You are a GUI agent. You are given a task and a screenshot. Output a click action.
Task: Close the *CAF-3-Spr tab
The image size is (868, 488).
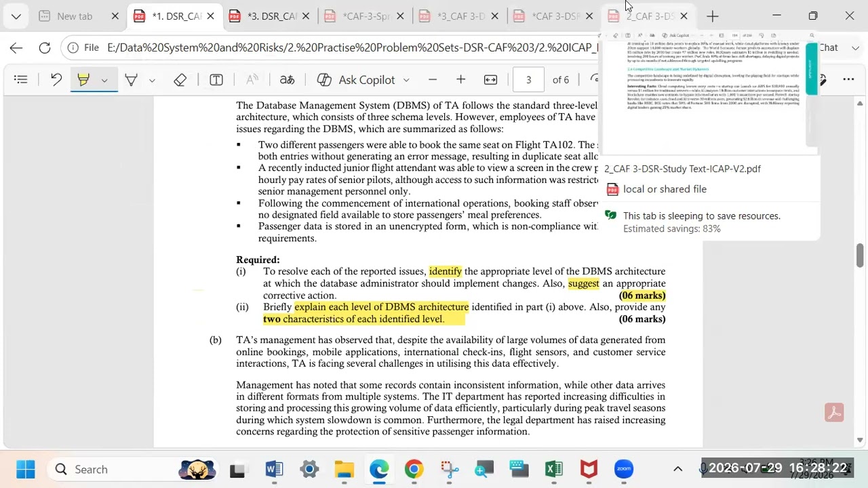tap(400, 16)
